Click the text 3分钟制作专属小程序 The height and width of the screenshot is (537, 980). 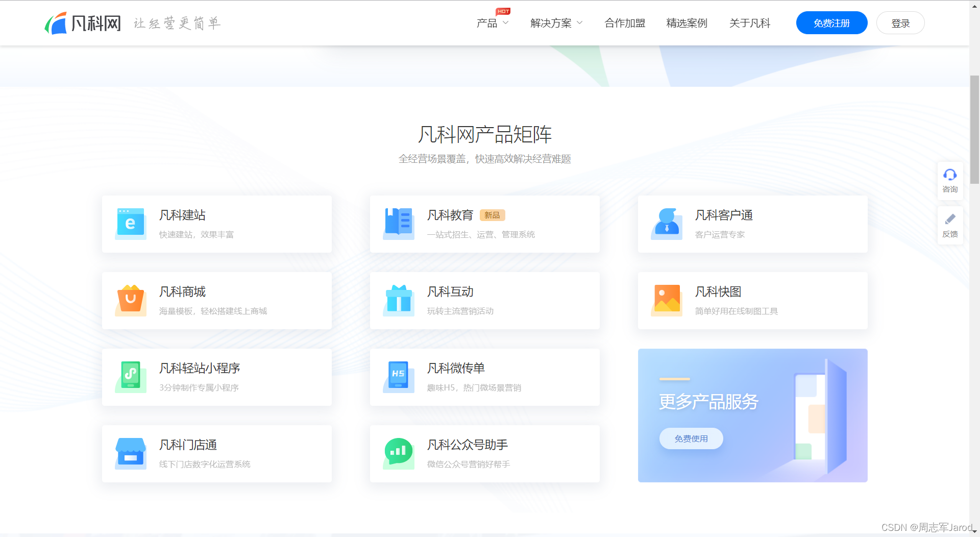pyautogui.click(x=199, y=388)
